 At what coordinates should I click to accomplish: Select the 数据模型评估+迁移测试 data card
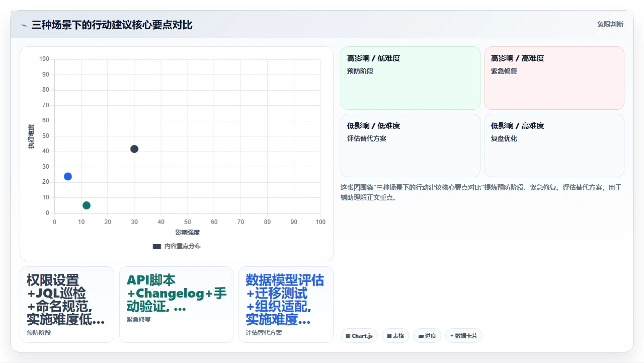click(286, 305)
